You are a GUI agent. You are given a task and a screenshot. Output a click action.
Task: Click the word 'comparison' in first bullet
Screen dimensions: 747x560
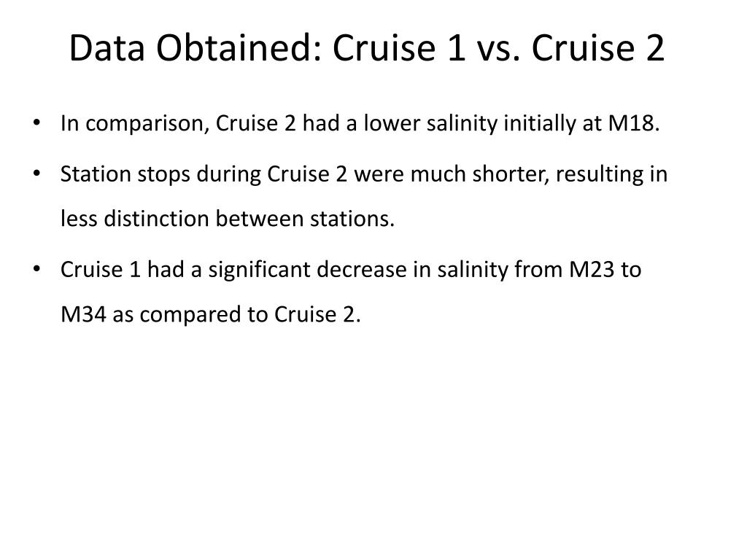[147, 124]
